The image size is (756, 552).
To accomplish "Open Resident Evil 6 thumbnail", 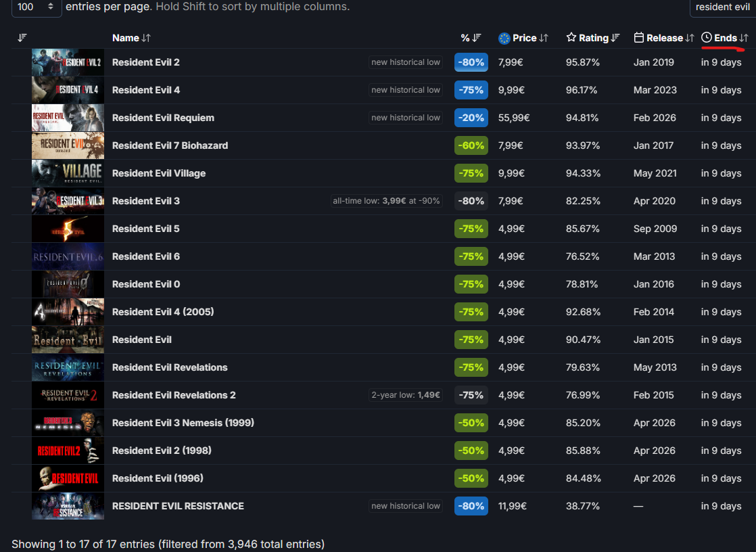I will (68, 256).
